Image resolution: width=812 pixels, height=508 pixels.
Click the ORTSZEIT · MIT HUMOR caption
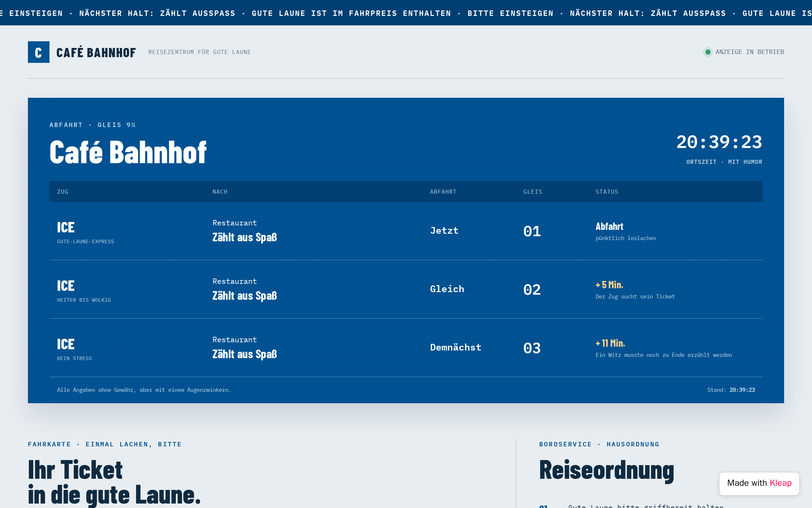724,162
